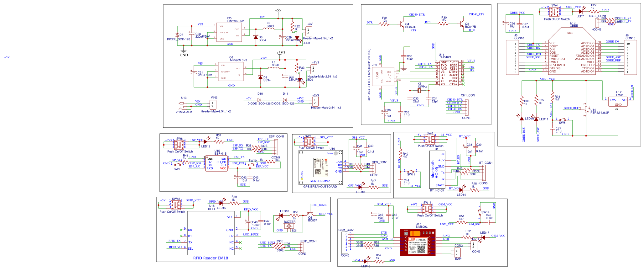Image resolution: width=644 pixels, height=271 pixels.
Task: Click the D7 diode symbol
Action: pos(177,35)
